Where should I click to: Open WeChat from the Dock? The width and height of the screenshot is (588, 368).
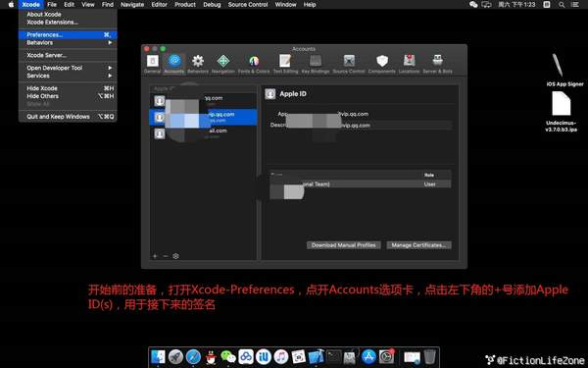tap(228, 357)
